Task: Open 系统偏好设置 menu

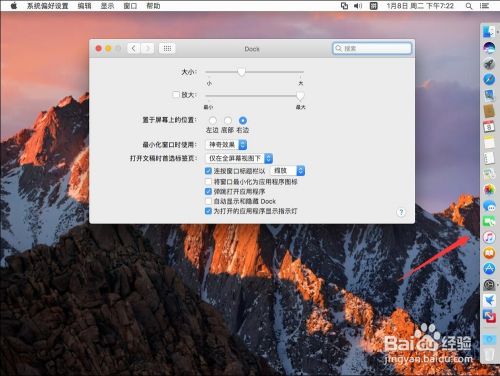Action: (x=47, y=6)
